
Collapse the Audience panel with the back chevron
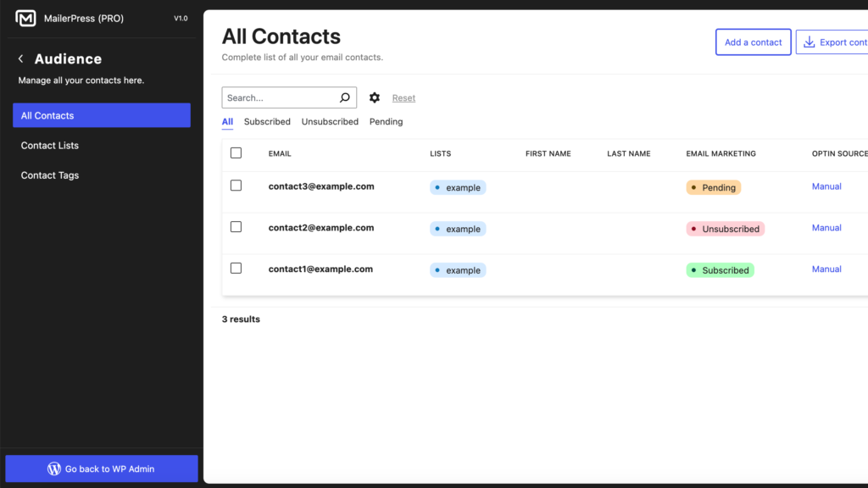(19, 58)
